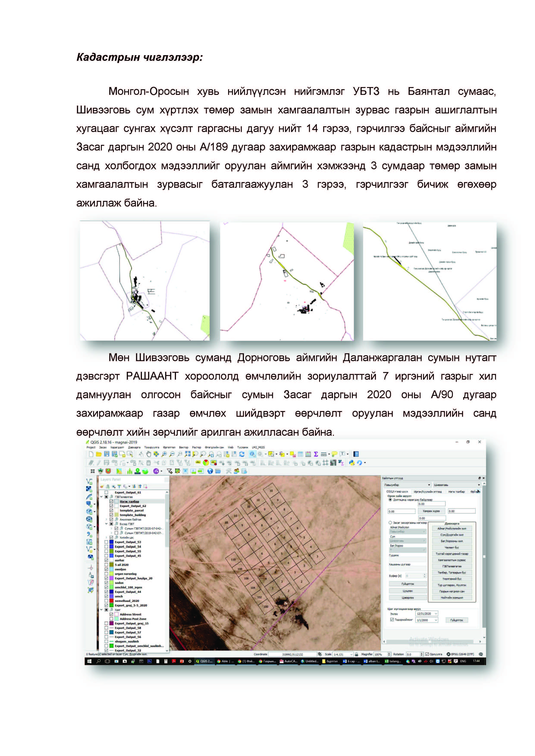Uncheck the template_building layer checkbox

(x=111, y=515)
